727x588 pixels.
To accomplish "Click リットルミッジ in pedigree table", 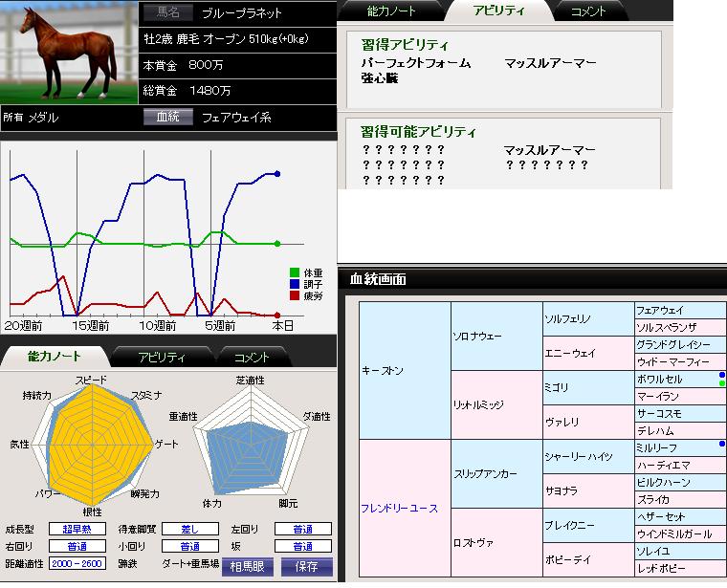I will (x=496, y=405).
